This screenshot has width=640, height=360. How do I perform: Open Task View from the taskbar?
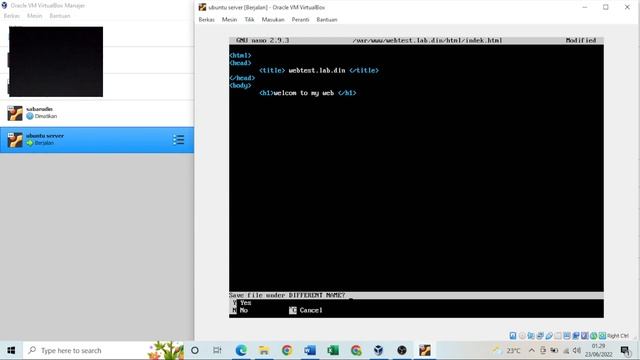pyautogui.click(x=217, y=350)
